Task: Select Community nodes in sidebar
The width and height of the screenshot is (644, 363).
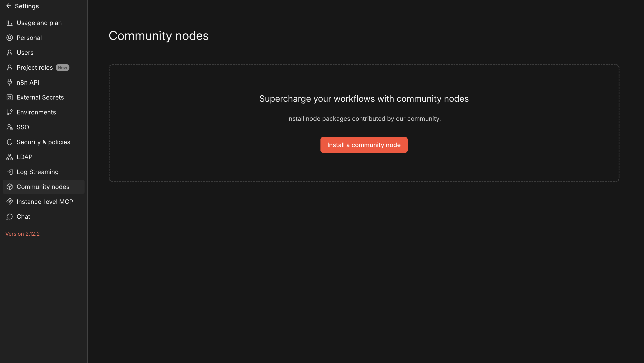Action: 43,187
